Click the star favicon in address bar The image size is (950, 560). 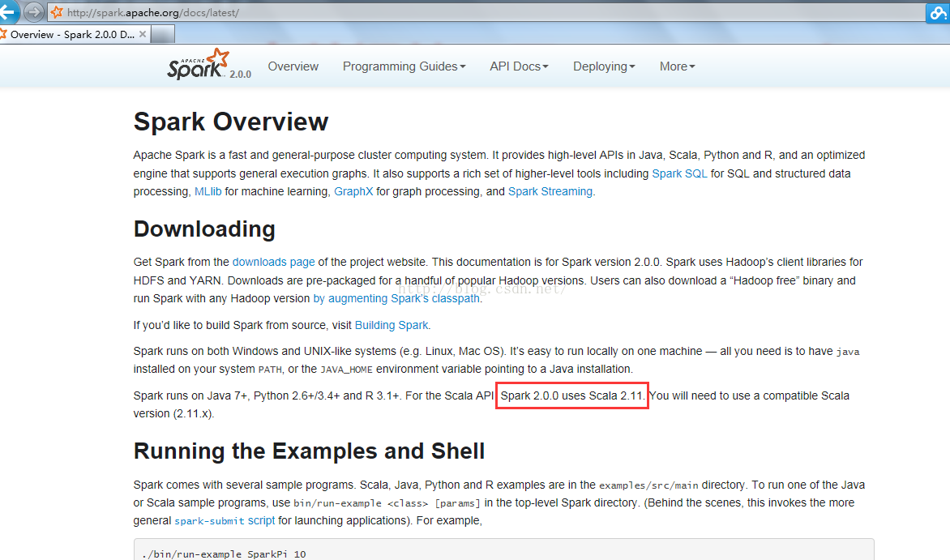pyautogui.click(x=57, y=12)
